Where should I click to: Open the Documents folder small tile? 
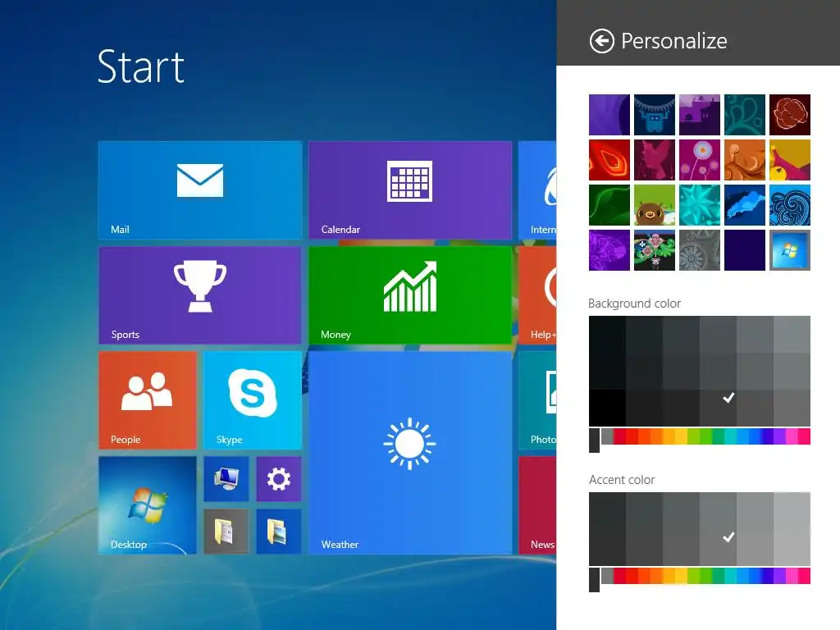click(x=226, y=532)
